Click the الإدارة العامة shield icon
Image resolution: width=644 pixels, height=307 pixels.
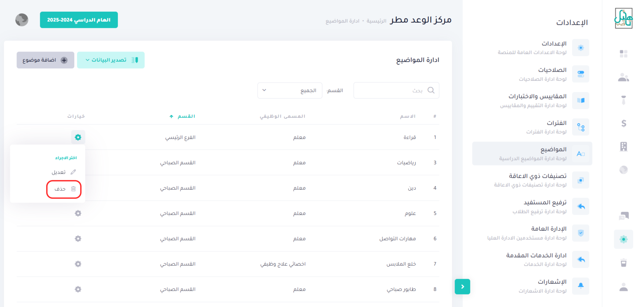coord(581,233)
